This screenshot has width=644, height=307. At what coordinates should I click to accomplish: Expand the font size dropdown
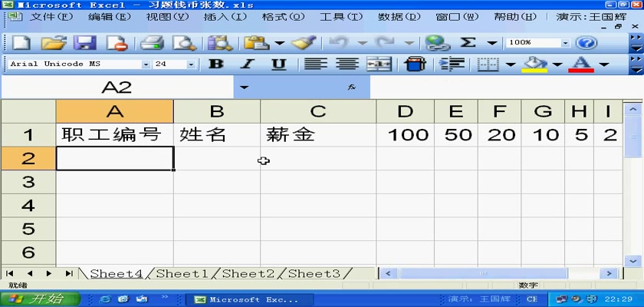[191, 64]
